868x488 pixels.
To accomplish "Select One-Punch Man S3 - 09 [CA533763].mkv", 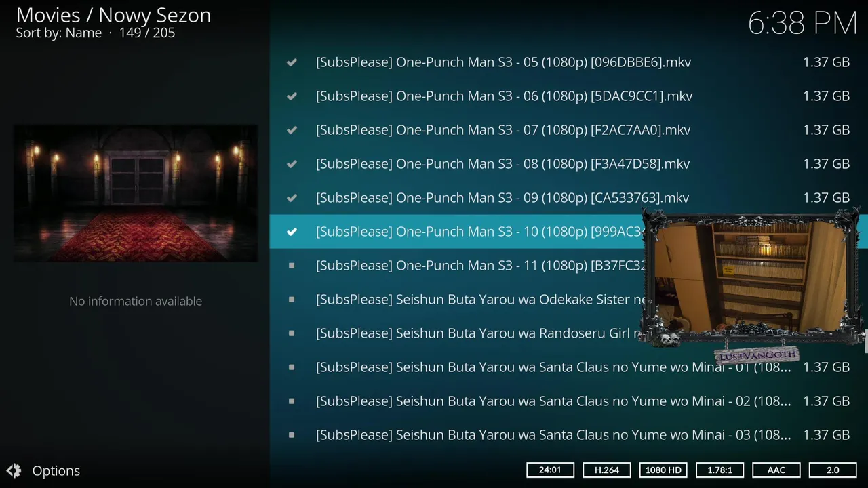I will click(568, 198).
